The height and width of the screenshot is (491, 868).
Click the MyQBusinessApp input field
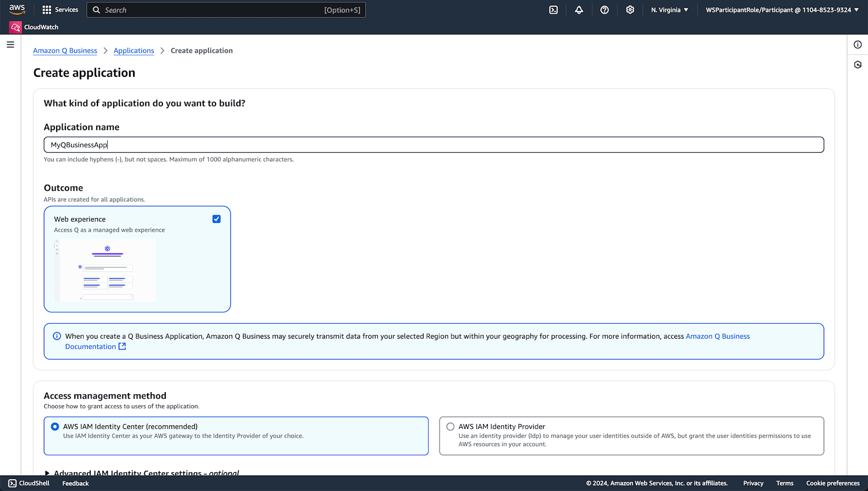click(434, 145)
